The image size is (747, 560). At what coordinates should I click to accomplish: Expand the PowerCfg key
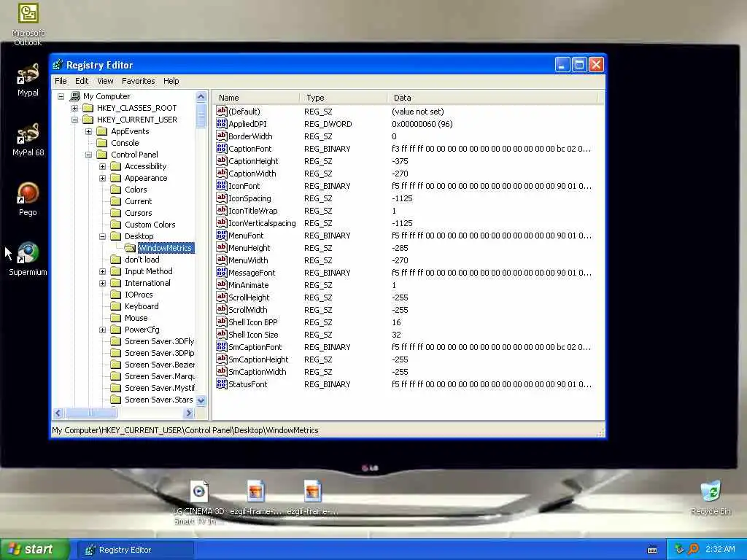click(102, 330)
